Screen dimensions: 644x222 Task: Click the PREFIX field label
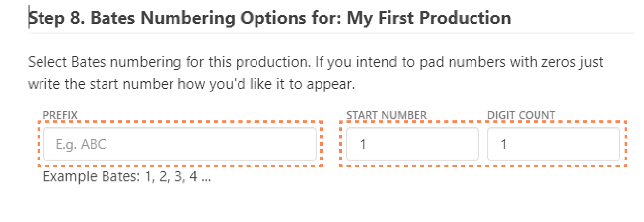[60, 115]
